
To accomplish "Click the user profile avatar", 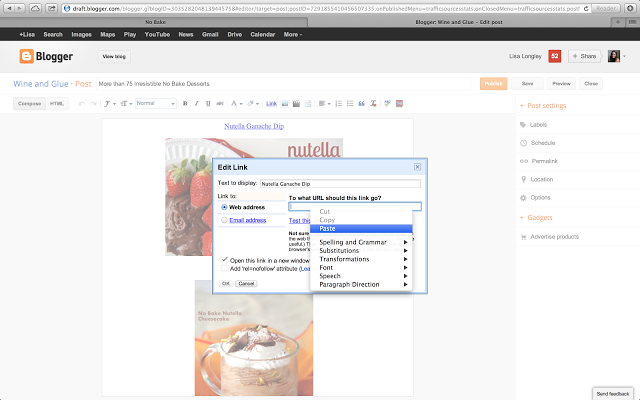I will tap(613, 56).
